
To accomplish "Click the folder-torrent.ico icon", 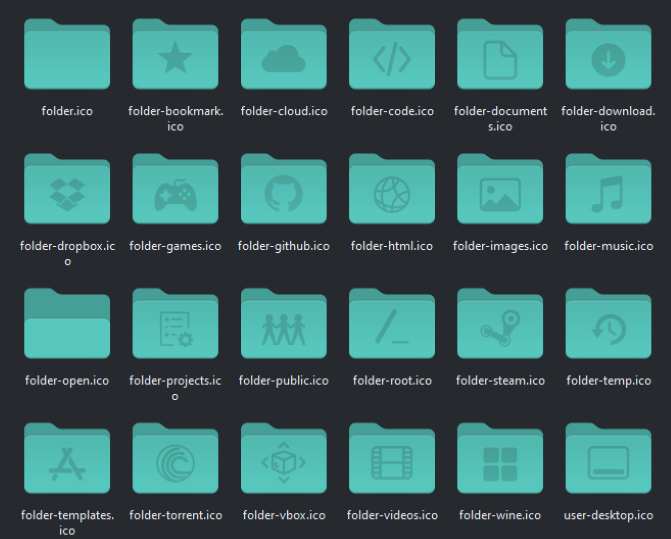I will click(x=175, y=464).
